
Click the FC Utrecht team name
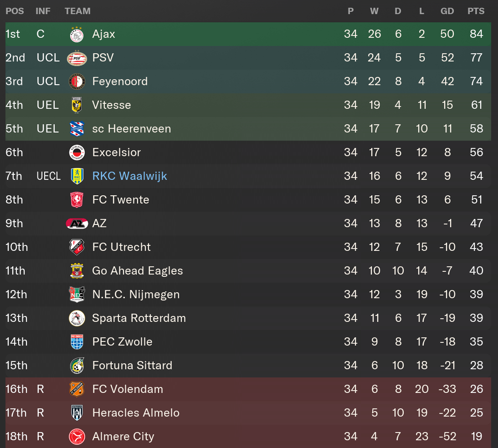point(121,247)
